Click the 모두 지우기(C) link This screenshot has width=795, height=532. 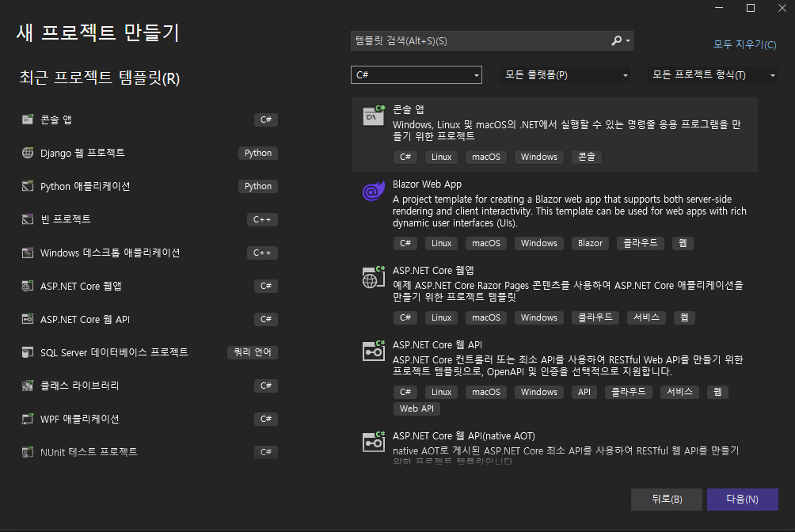[745, 44]
